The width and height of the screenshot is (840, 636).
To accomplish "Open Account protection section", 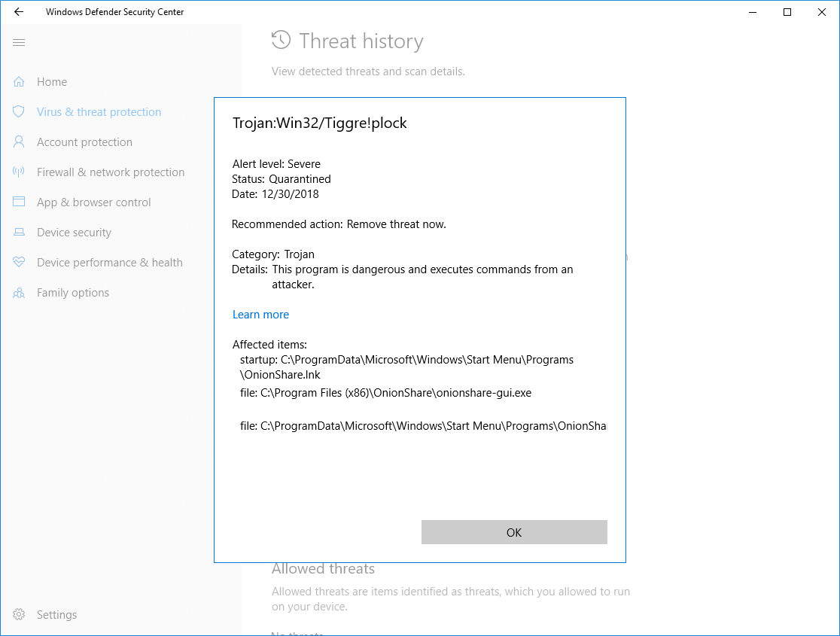I will (x=84, y=142).
